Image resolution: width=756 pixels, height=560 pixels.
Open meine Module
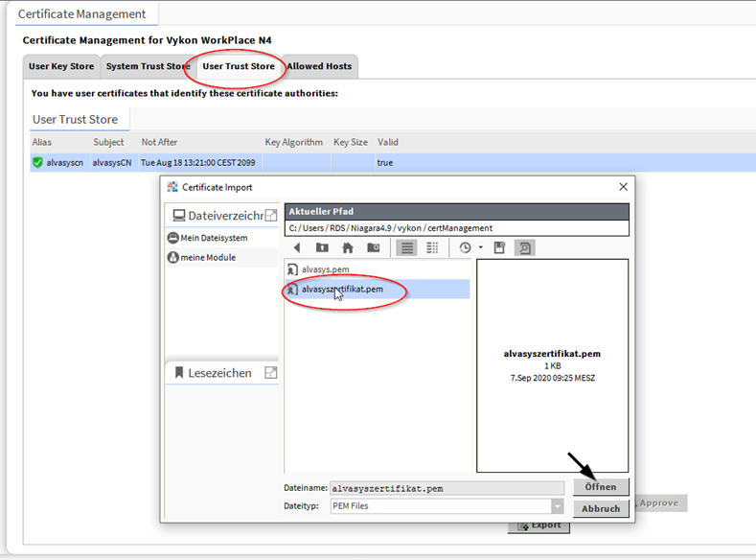tap(208, 257)
